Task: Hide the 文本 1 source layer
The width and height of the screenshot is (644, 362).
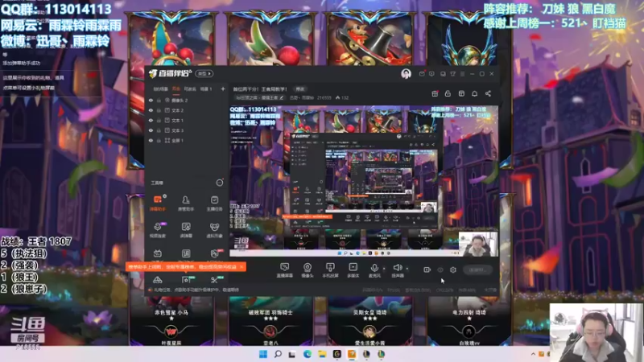Action: 151,120
